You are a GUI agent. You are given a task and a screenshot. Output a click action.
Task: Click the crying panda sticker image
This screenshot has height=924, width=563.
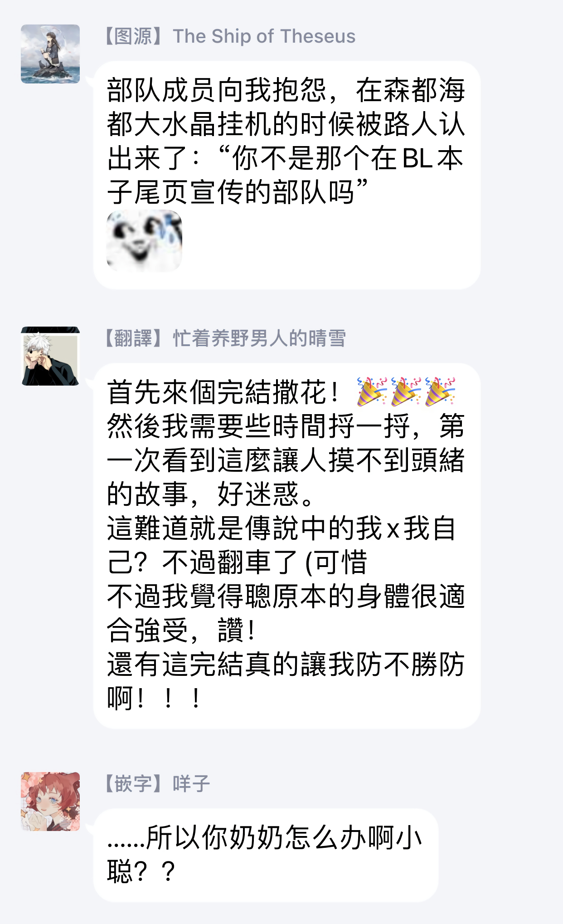[144, 241]
